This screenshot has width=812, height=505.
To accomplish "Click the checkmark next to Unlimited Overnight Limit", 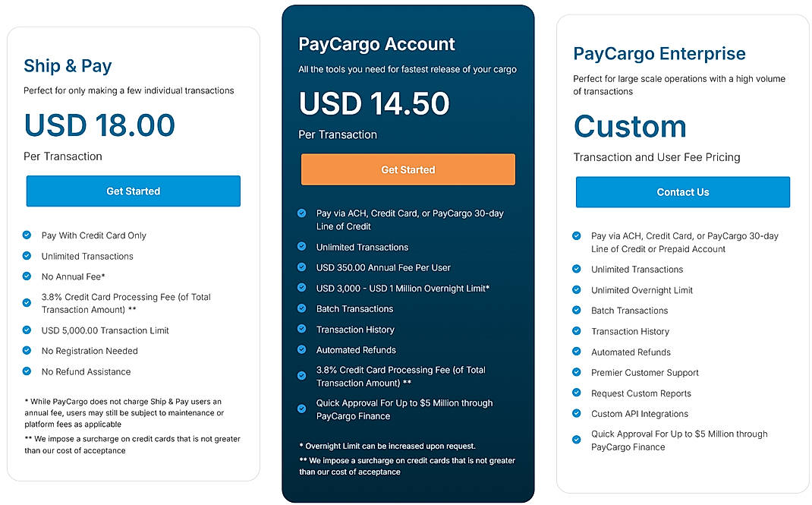I will pyautogui.click(x=576, y=290).
